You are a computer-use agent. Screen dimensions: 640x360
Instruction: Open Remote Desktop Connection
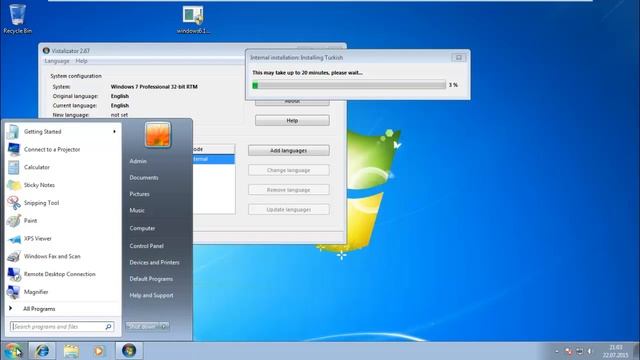62,274
